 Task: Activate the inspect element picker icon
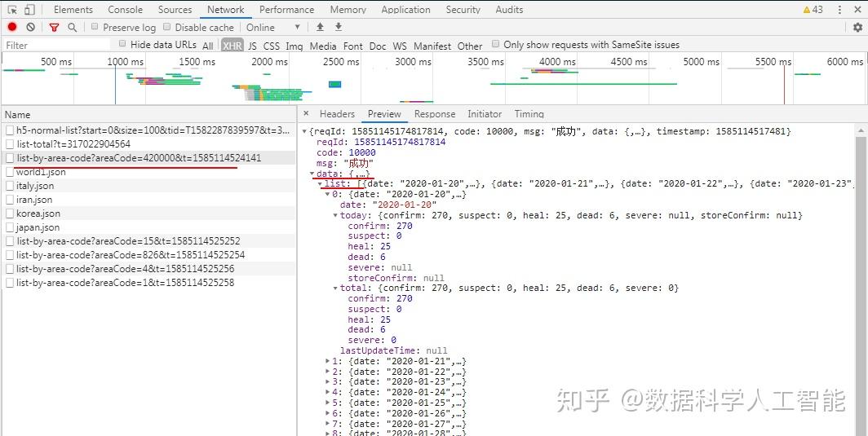coord(12,10)
